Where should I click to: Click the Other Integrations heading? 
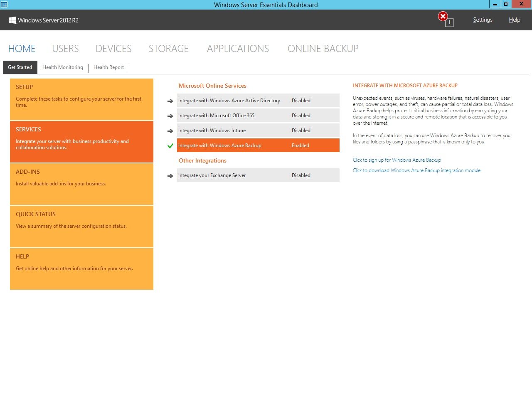202,160
